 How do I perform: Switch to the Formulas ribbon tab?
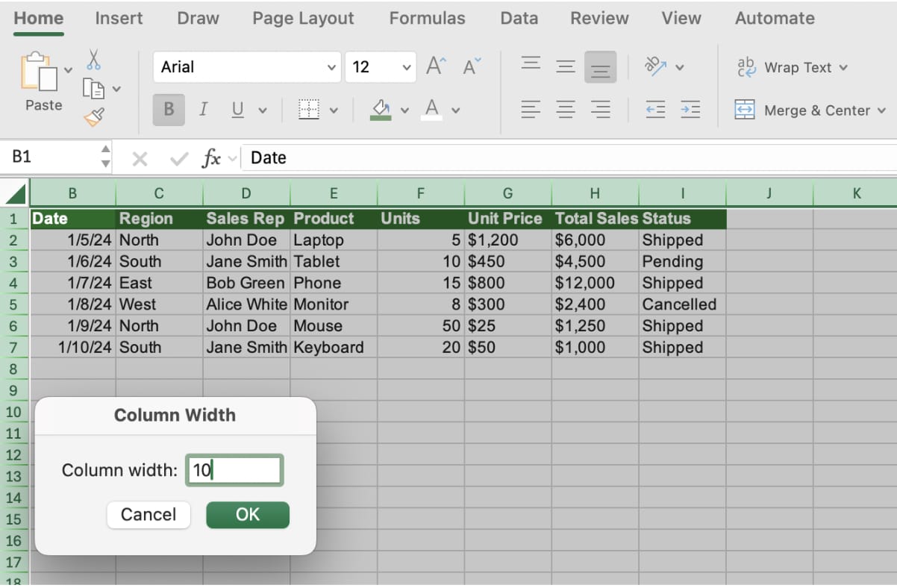[427, 18]
